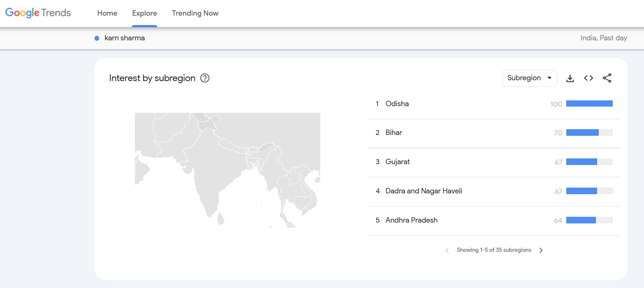Go to previous page of subregions
644x288 pixels.
pos(447,250)
